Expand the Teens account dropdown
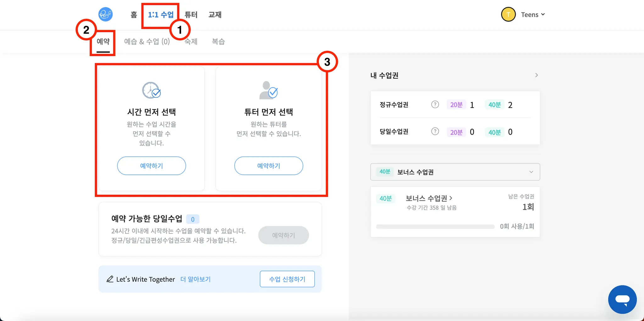This screenshot has width=644, height=321. pos(533,14)
